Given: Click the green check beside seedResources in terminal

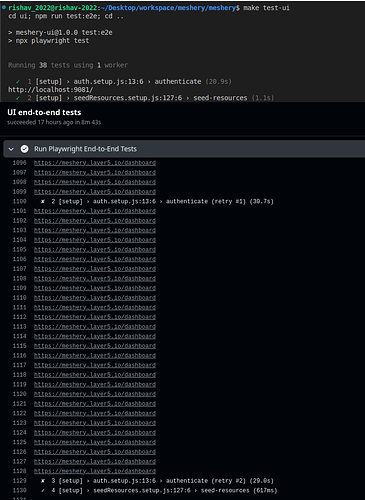Looking at the screenshot, I should [18, 98].
